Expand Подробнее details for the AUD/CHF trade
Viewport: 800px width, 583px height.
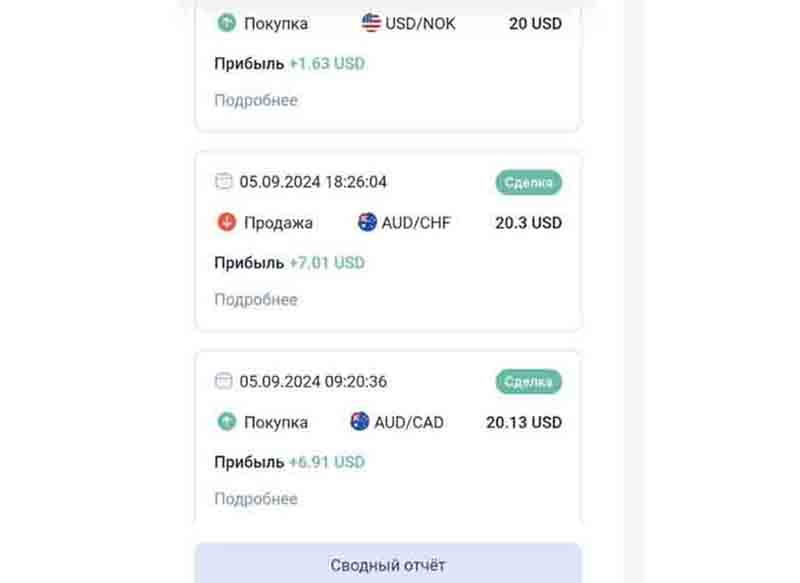tap(256, 299)
